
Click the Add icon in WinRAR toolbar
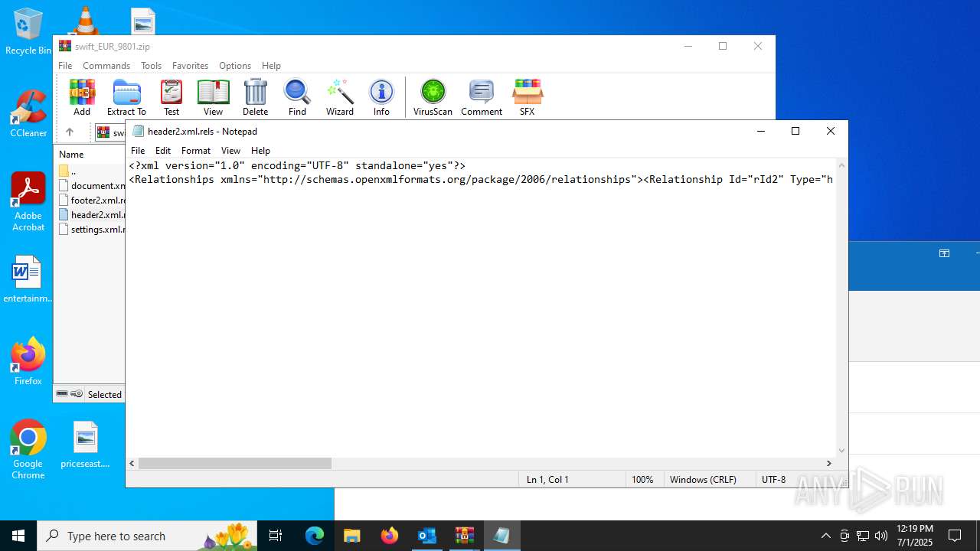pyautogui.click(x=82, y=97)
